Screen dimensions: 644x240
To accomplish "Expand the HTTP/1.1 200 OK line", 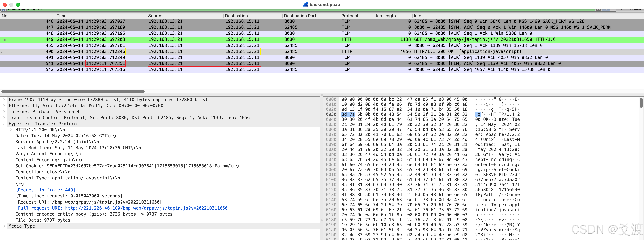I will coord(11,130).
